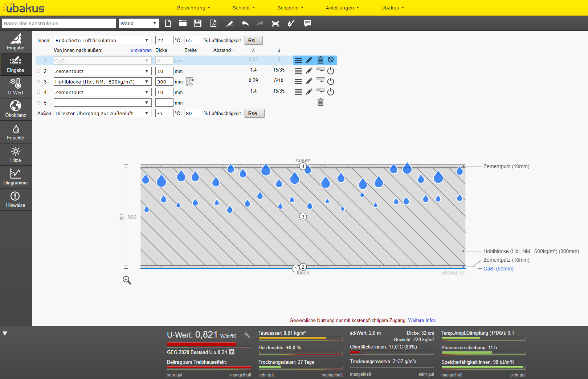Viewport: 588px width, 379px height.
Task: Open the Berechnung menu
Action: 193,8
